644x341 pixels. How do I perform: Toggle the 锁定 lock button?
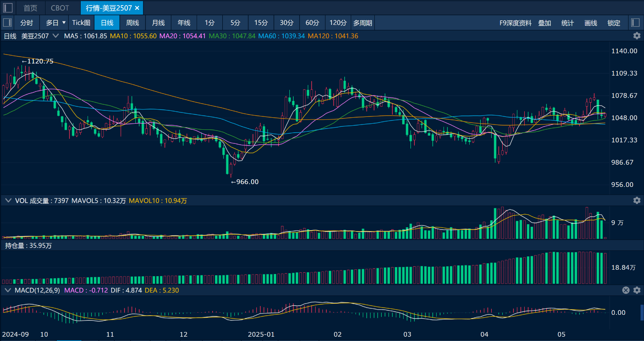[x=614, y=23]
